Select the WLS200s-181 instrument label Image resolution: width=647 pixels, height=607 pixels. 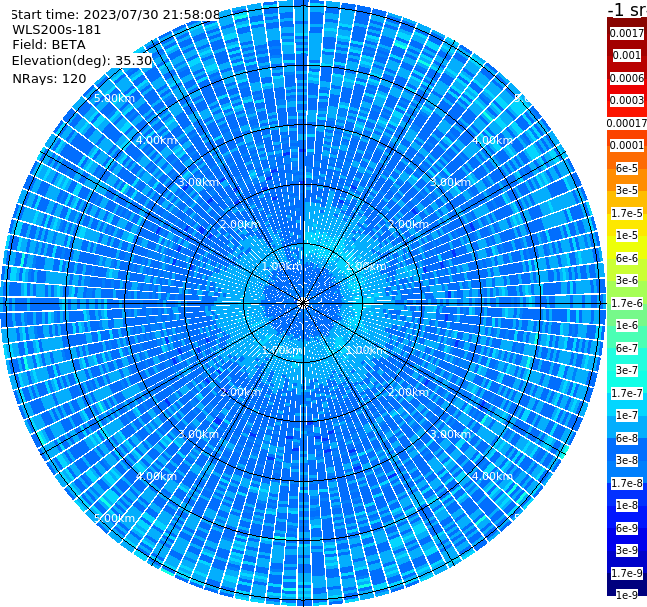[x=57, y=30]
